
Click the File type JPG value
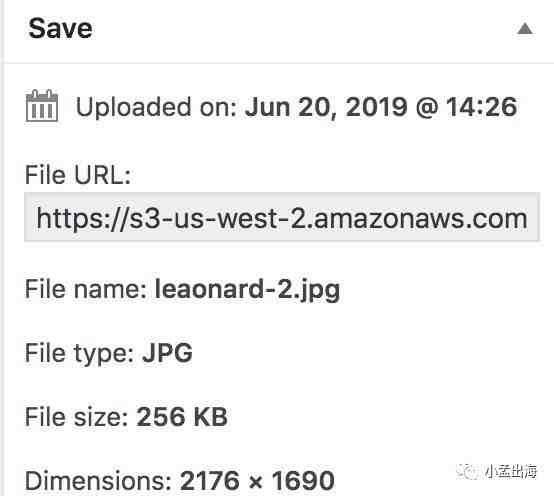tap(167, 353)
